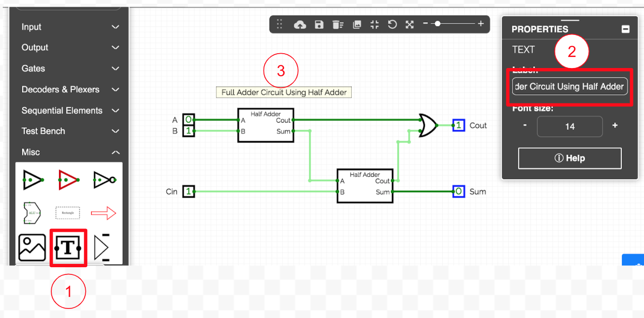Open the Help button in Properties
644x318 pixels.
pyautogui.click(x=570, y=158)
